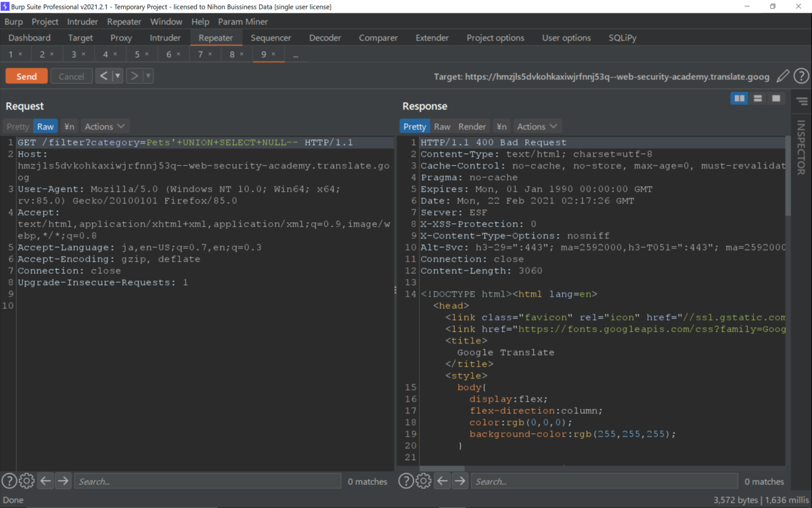812x508 pixels.
Task: Switch to the User options tab
Action: [566, 38]
